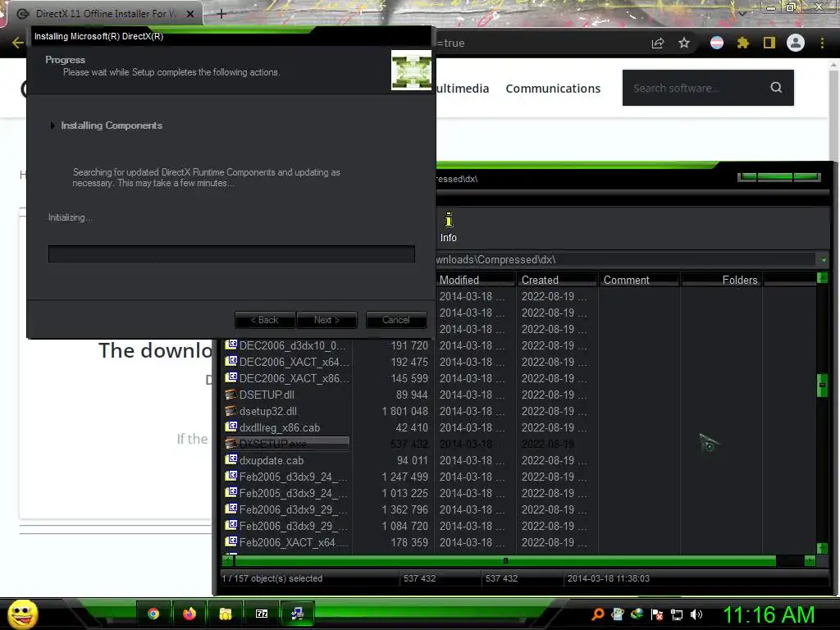
Task: Open the 7-Zip address path dropdown
Action: tap(824, 260)
